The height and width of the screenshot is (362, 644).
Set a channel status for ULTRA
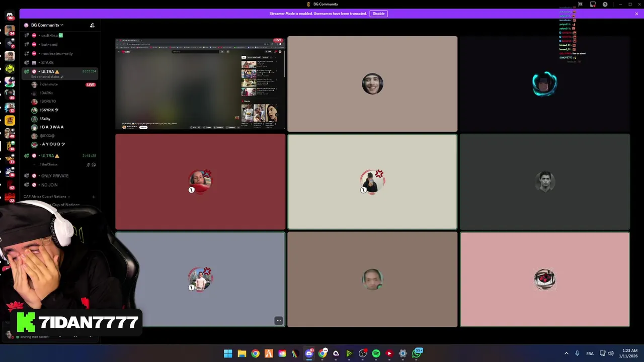click(x=47, y=77)
